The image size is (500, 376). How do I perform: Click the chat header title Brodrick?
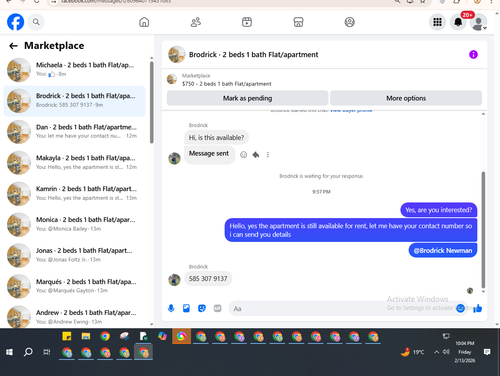[x=253, y=54]
